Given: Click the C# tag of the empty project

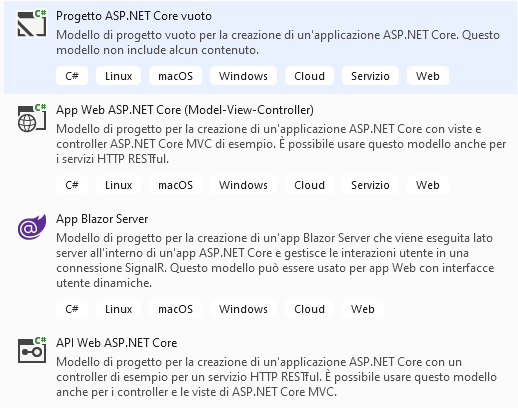Looking at the screenshot, I should (x=72, y=76).
